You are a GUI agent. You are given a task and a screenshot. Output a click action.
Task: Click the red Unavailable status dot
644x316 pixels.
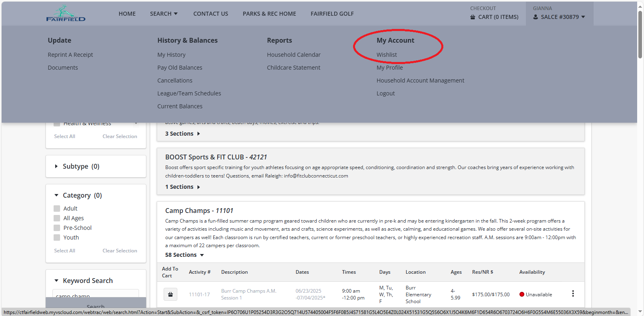522,294
